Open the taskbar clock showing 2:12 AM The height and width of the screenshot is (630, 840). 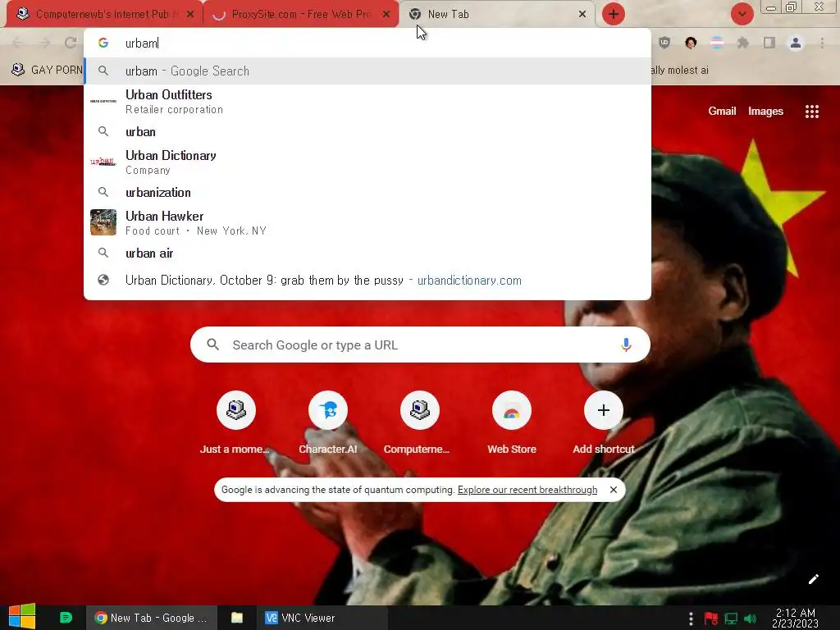click(x=796, y=618)
